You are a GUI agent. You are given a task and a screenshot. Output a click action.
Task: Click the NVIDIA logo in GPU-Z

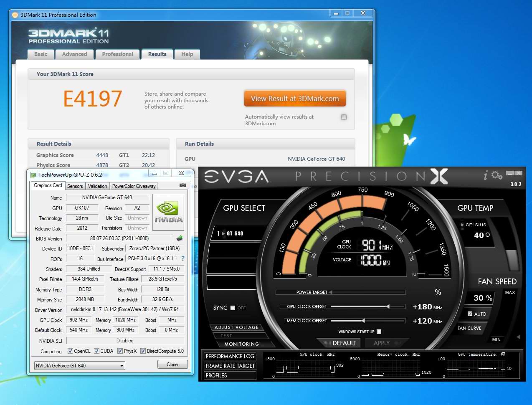[x=169, y=212]
